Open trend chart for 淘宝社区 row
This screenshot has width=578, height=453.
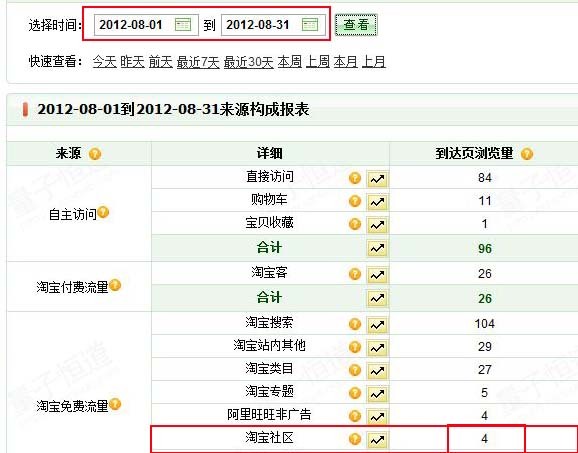coord(377,439)
